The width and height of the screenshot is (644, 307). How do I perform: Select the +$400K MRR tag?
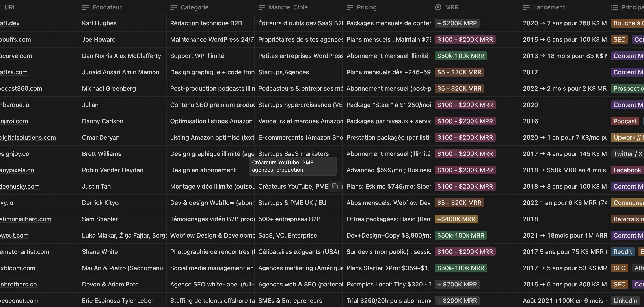coord(456,219)
